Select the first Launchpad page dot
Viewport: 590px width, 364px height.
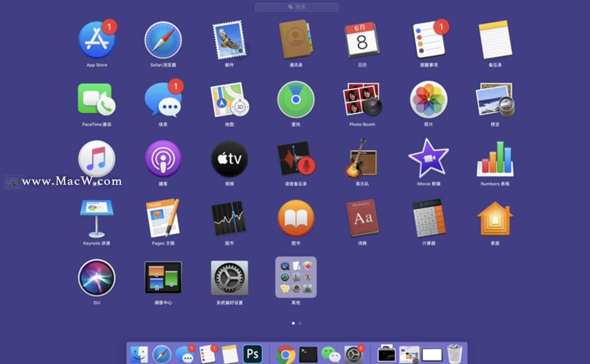point(293,323)
